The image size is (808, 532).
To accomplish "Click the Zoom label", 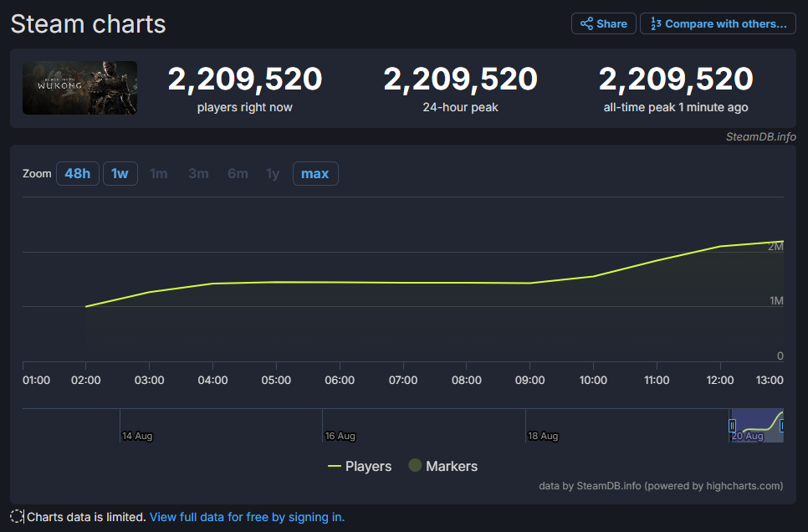I will point(37,174).
